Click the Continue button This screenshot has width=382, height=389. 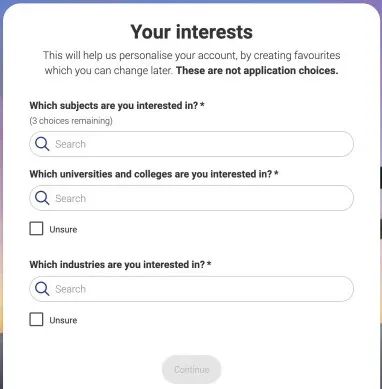[x=191, y=369]
